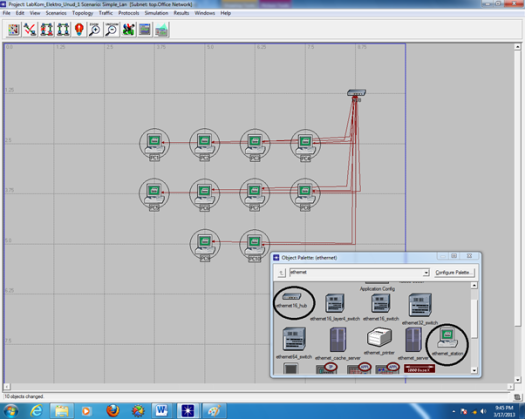Image resolution: width=525 pixels, height=419 pixels.
Task: Select the ethernet16_hub palette item
Action: (x=292, y=300)
